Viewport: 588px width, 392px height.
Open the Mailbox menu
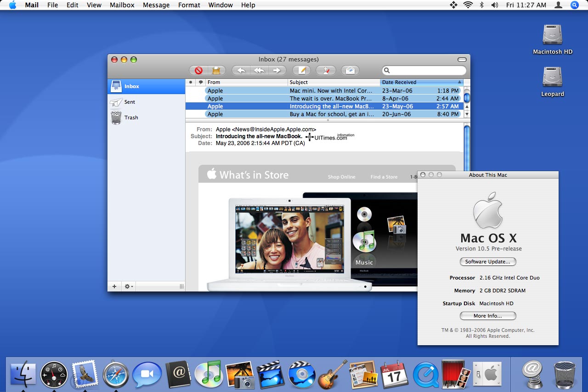tap(122, 5)
